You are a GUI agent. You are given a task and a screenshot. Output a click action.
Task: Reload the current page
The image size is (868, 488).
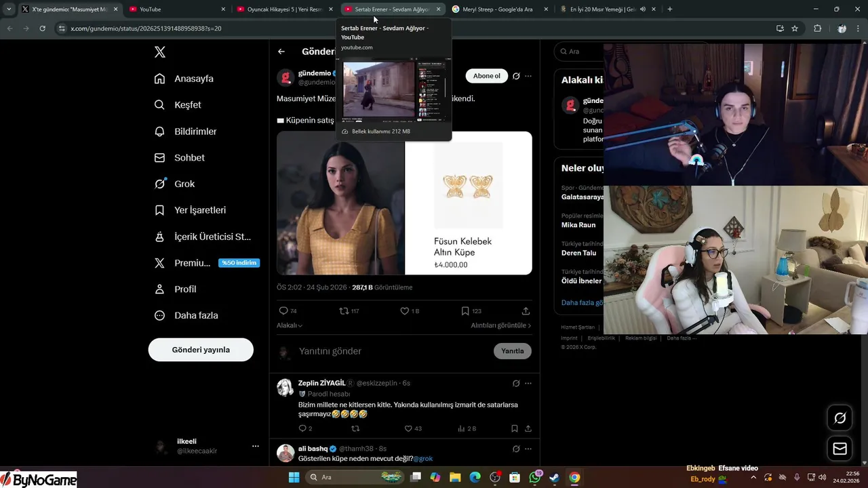pyautogui.click(x=43, y=28)
